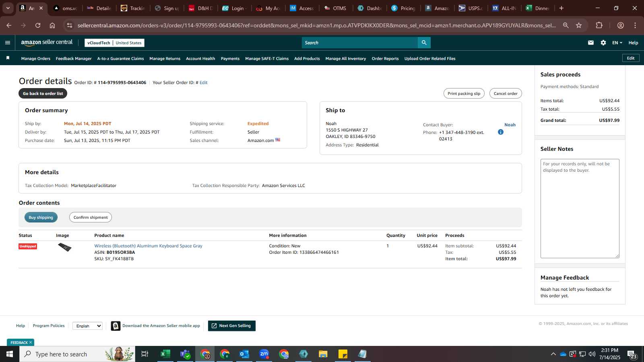
Task: Open Wireless Aluminum Keyboard product link
Action: 148,246
